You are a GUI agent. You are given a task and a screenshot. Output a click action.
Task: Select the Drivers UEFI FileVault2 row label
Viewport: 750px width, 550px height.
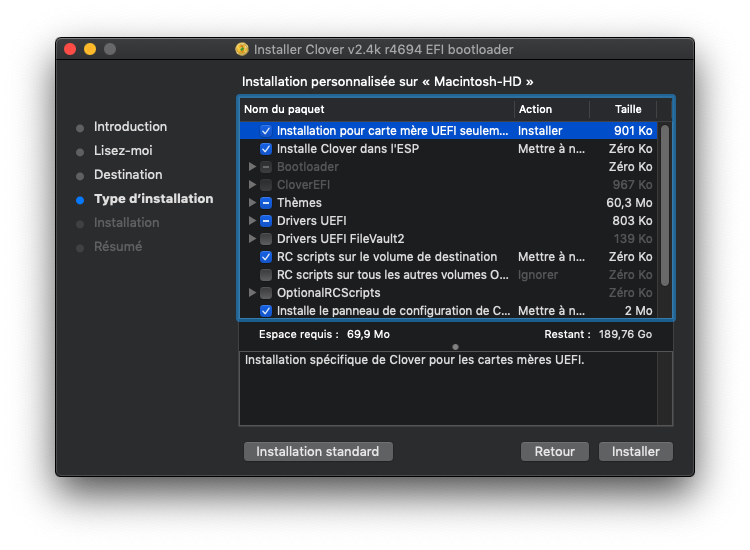(x=341, y=239)
